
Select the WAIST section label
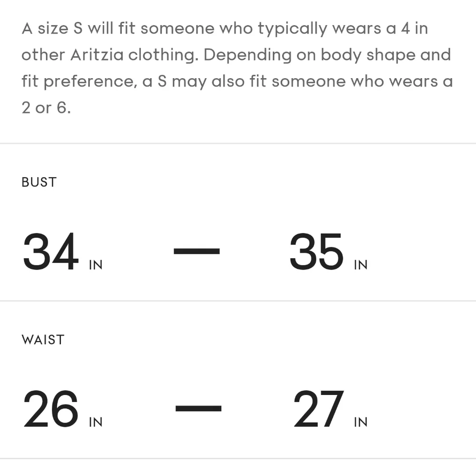point(43,340)
